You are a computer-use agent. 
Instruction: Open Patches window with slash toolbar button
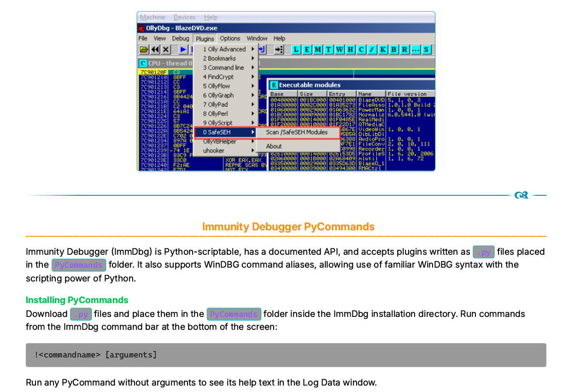pyautogui.click(x=372, y=49)
